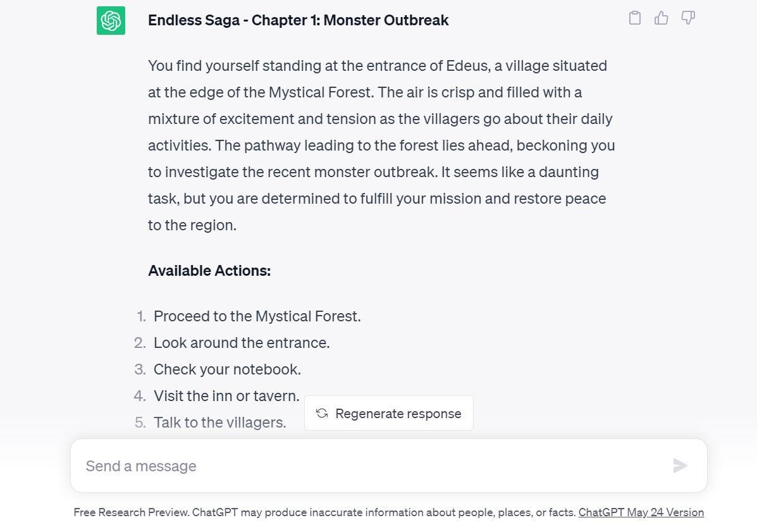
Task: Open the ChatGPT May 24 Version link
Action: (x=641, y=512)
